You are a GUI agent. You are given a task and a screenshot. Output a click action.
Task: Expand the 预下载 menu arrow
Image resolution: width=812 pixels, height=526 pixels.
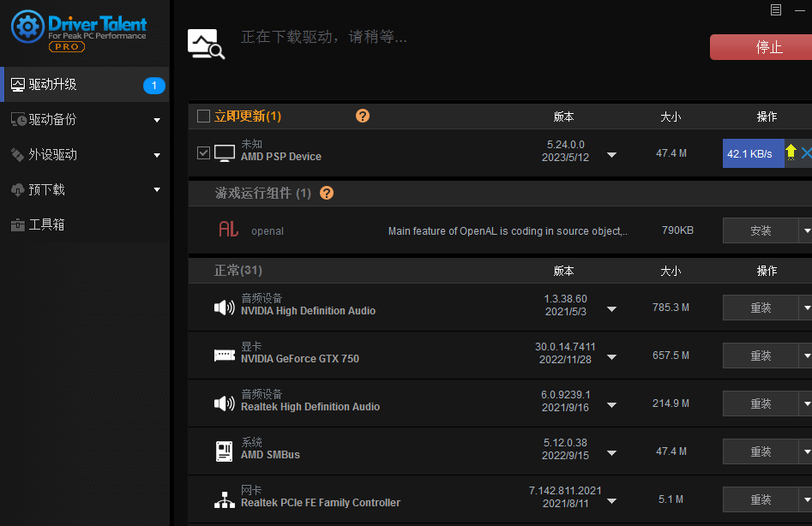157,190
